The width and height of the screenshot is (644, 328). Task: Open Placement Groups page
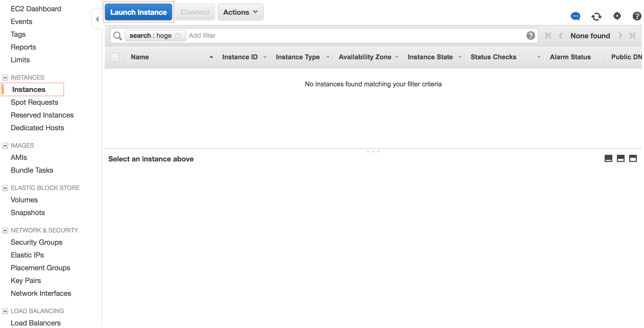pyautogui.click(x=41, y=268)
